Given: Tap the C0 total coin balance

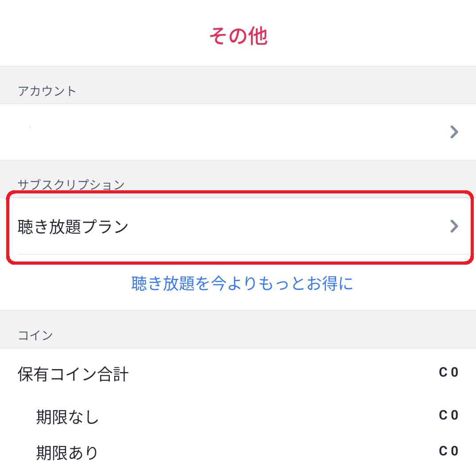Looking at the screenshot, I should point(449,372).
